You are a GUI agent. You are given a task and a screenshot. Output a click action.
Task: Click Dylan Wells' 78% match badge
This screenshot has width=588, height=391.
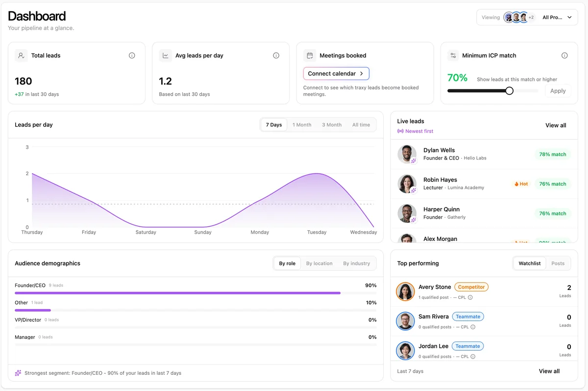pos(552,154)
